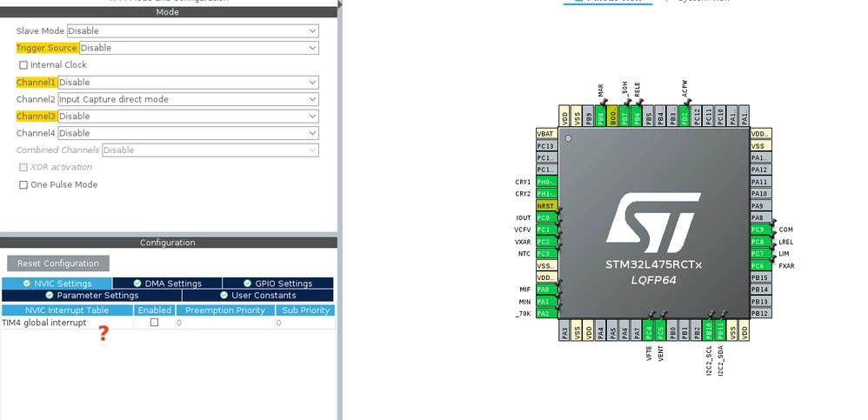Select pin PB11 labeled I2C2_SDA
Screen dimensions: 868x420
pyautogui.click(x=719, y=330)
